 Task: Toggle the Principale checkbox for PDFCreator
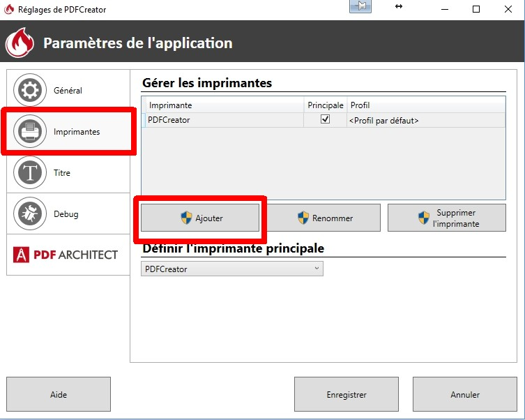pyautogui.click(x=325, y=119)
